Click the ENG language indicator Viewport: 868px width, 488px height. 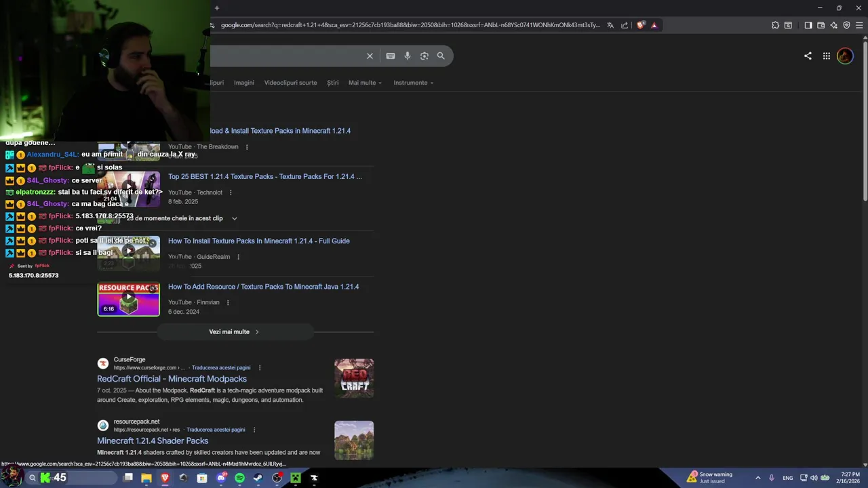click(787, 478)
